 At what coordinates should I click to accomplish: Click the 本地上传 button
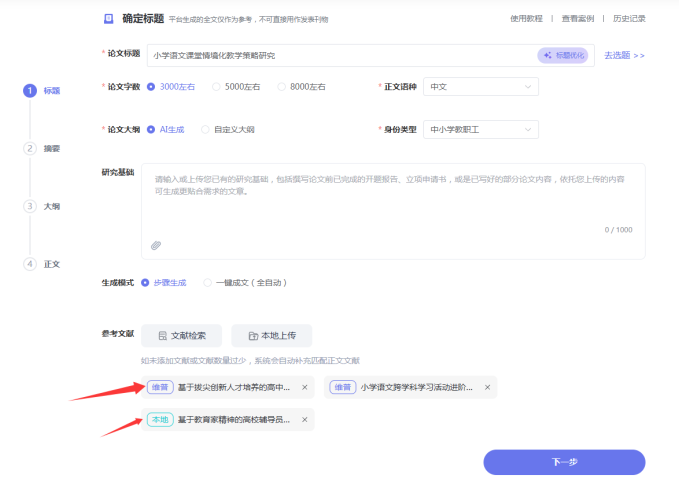[272, 336]
